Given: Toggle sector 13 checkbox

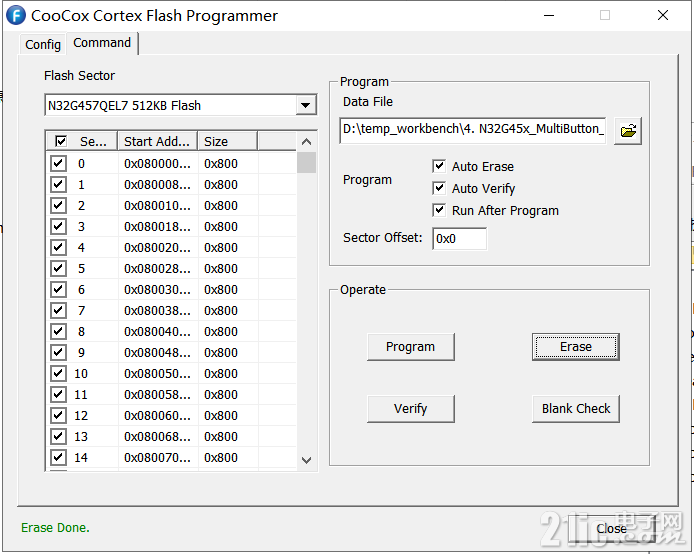Looking at the screenshot, I should click(x=58, y=436).
